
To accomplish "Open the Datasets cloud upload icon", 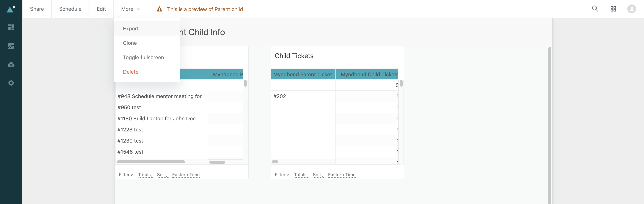I will coord(11,65).
